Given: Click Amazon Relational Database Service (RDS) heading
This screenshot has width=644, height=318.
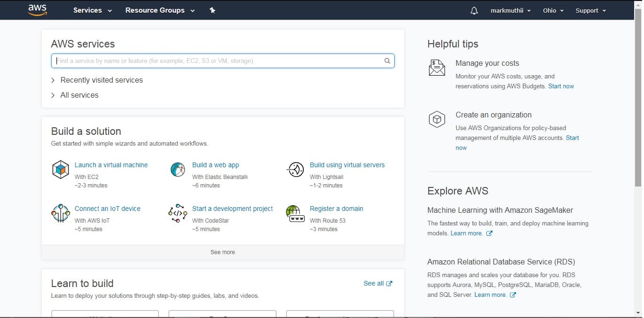Looking at the screenshot, I should click(501, 262).
